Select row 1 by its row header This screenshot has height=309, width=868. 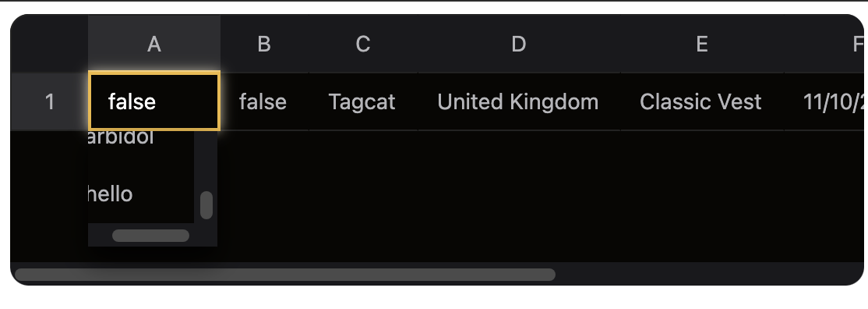pos(49,101)
